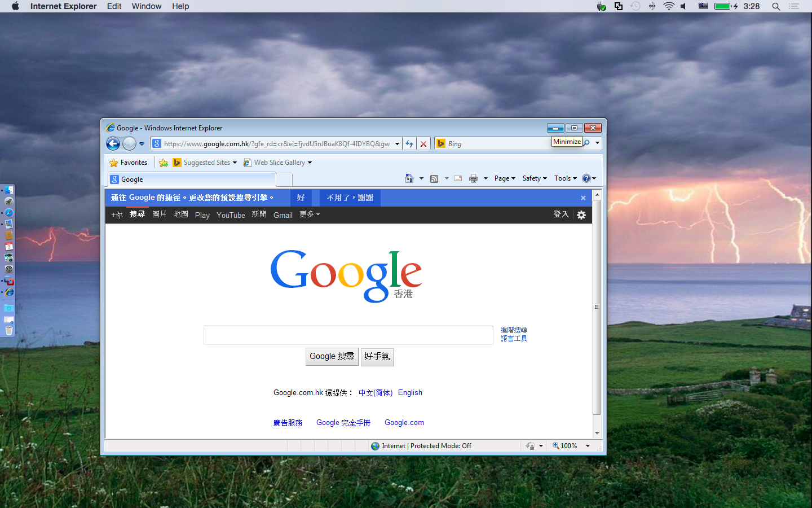Click the Help question mark icon
Screen dimensions: 812x508
(x=586, y=178)
